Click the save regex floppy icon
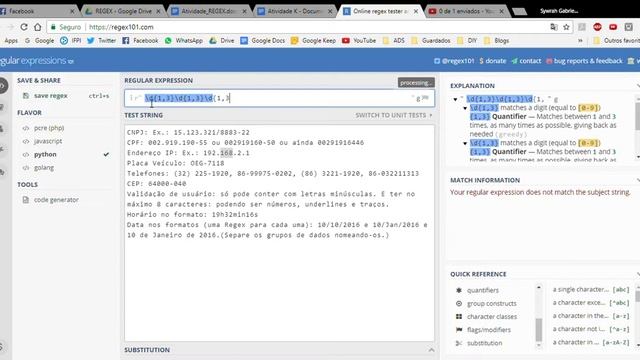 coord(26,96)
